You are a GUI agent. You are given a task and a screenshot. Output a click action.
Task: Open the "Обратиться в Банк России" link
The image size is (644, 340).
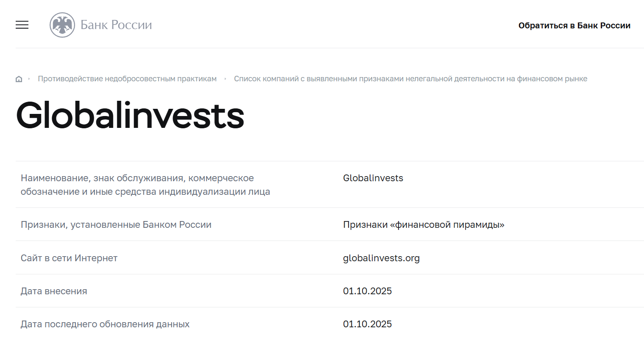[x=574, y=26]
